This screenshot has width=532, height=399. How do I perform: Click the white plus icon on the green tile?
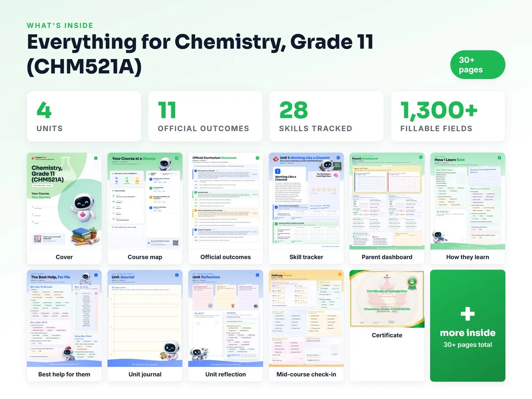(x=468, y=314)
